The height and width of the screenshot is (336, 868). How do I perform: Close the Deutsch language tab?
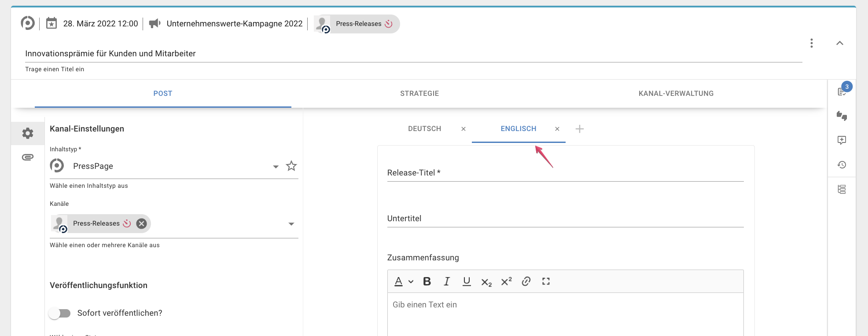tap(463, 129)
